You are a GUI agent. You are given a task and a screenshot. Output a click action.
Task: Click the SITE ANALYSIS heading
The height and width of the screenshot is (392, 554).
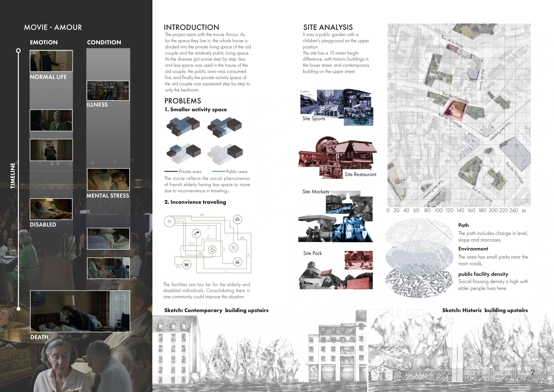pyautogui.click(x=328, y=27)
